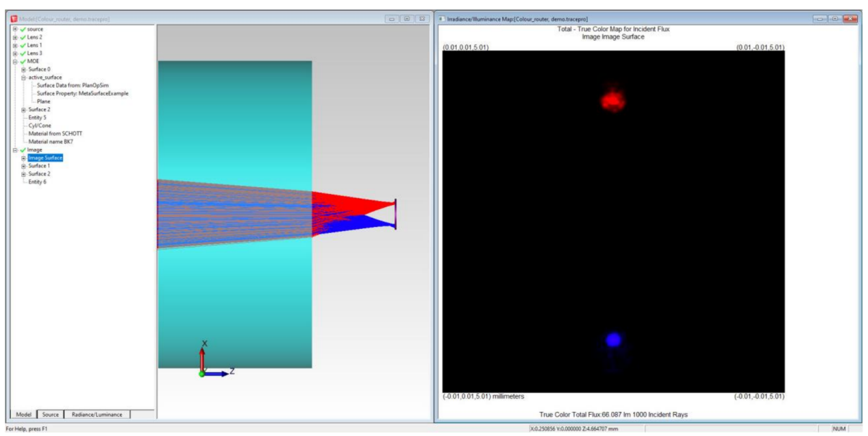Expand Surface 0 under MOE
This screenshot has width=868, height=436.
pyautogui.click(x=24, y=69)
